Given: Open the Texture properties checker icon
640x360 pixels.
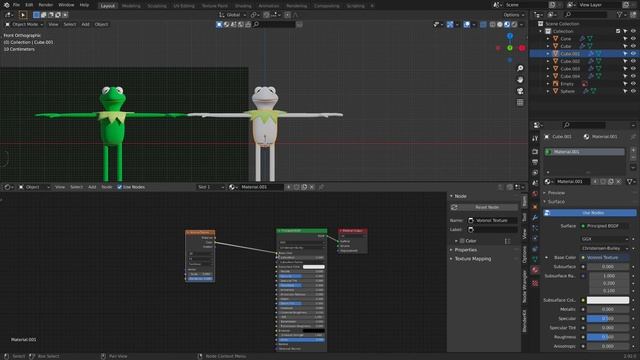Looking at the screenshot, I should tap(535, 283).
